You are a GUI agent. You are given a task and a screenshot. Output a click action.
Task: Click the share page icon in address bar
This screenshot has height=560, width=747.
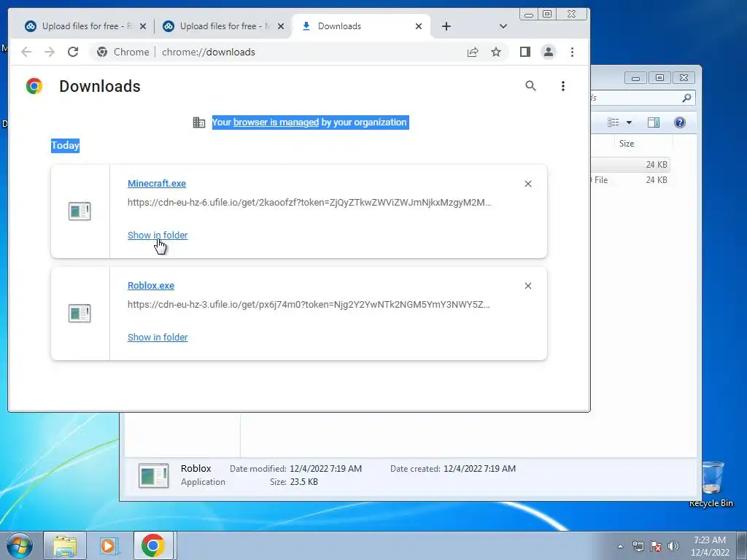[x=473, y=52]
